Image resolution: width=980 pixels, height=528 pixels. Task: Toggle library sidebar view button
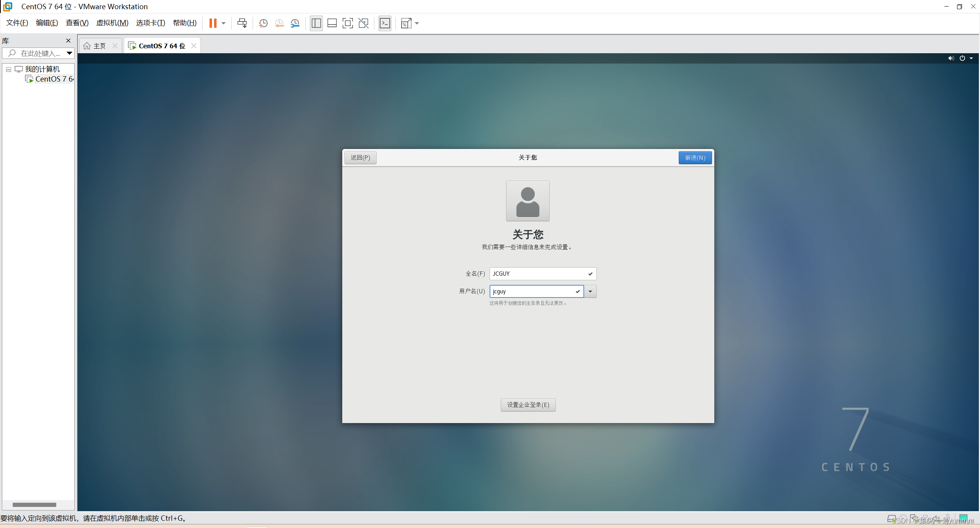(316, 23)
